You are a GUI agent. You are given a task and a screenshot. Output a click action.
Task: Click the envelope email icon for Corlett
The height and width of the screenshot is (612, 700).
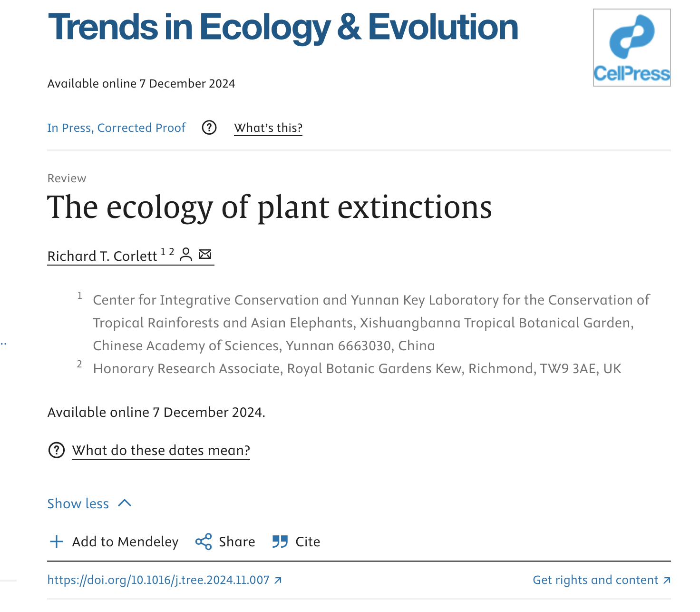205,254
